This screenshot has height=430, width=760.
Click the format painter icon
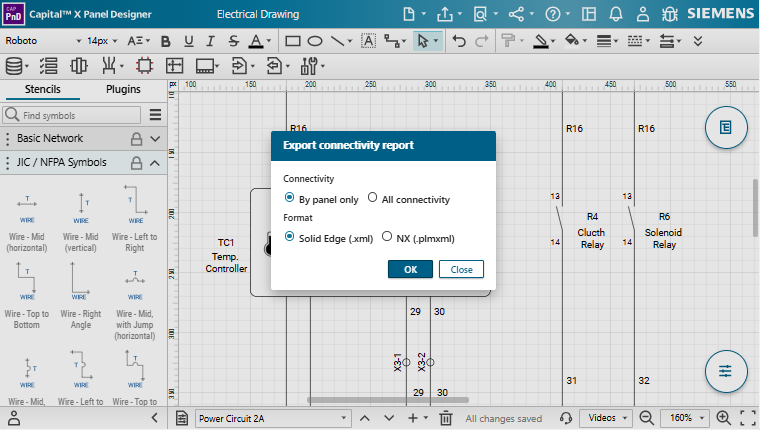coord(507,41)
